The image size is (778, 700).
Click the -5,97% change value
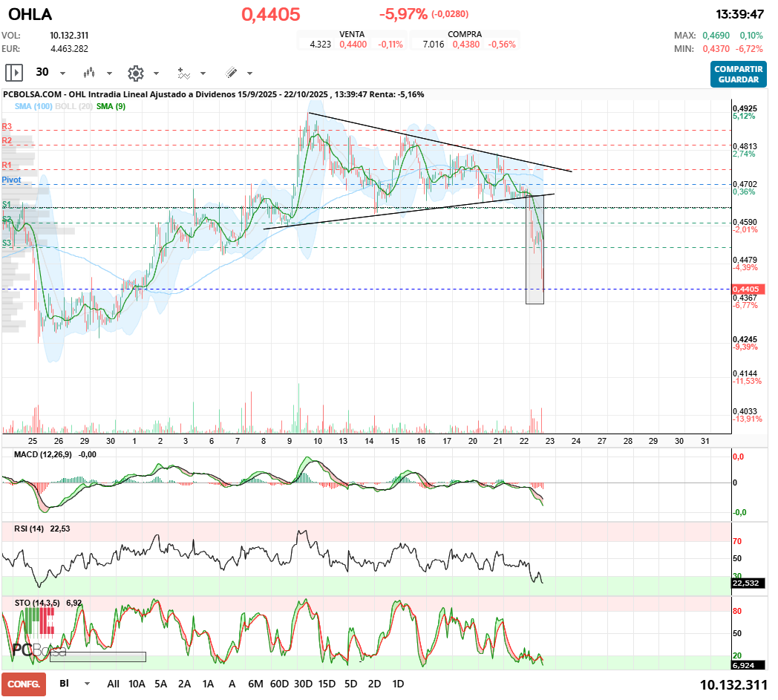pos(403,14)
